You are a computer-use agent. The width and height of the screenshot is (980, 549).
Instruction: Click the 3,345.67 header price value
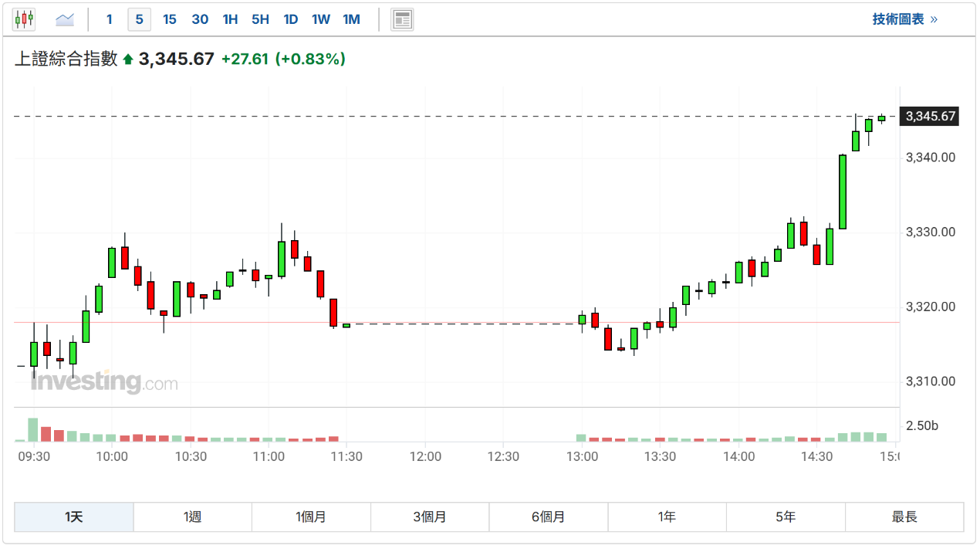click(x=176, y=59)
